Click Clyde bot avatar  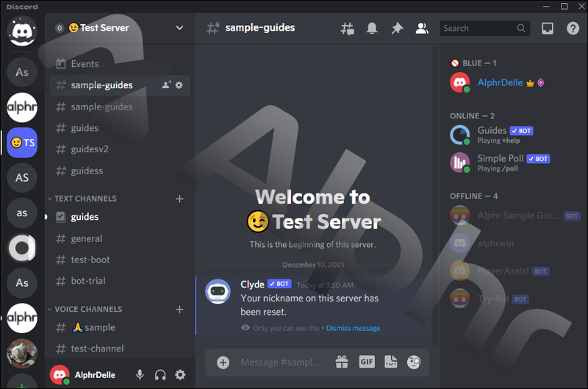(x=218, y=291)
